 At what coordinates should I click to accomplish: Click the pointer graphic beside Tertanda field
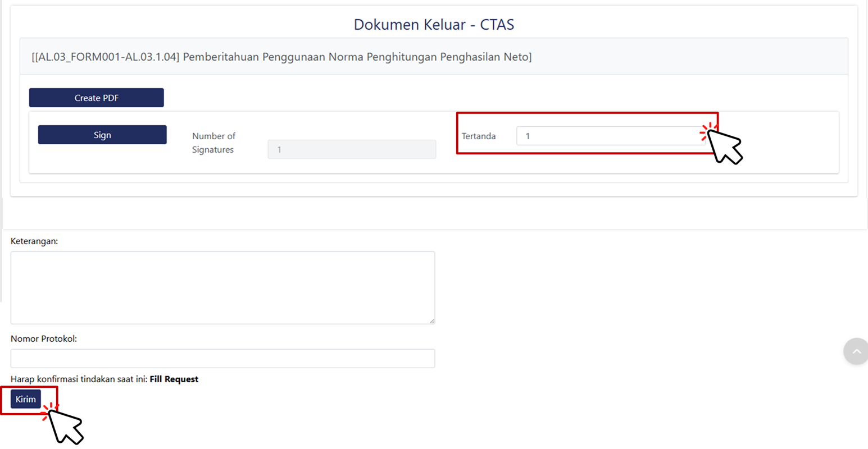(725, 146)
